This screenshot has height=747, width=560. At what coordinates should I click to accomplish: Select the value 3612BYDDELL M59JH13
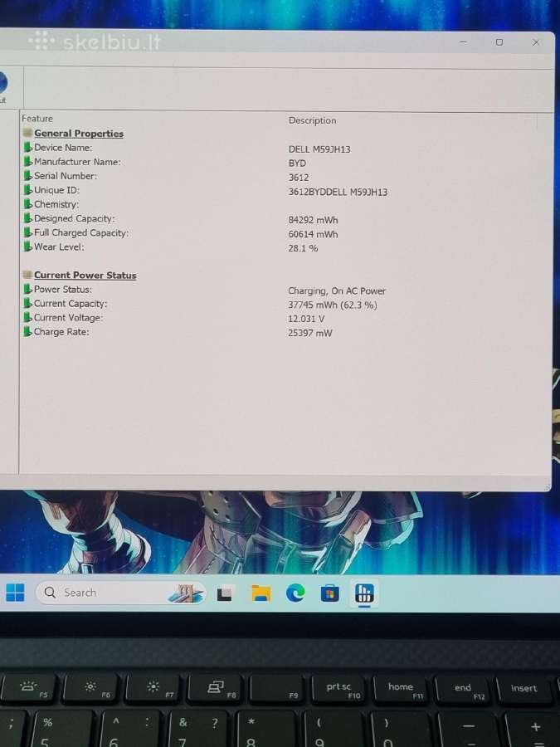(338, 192)
